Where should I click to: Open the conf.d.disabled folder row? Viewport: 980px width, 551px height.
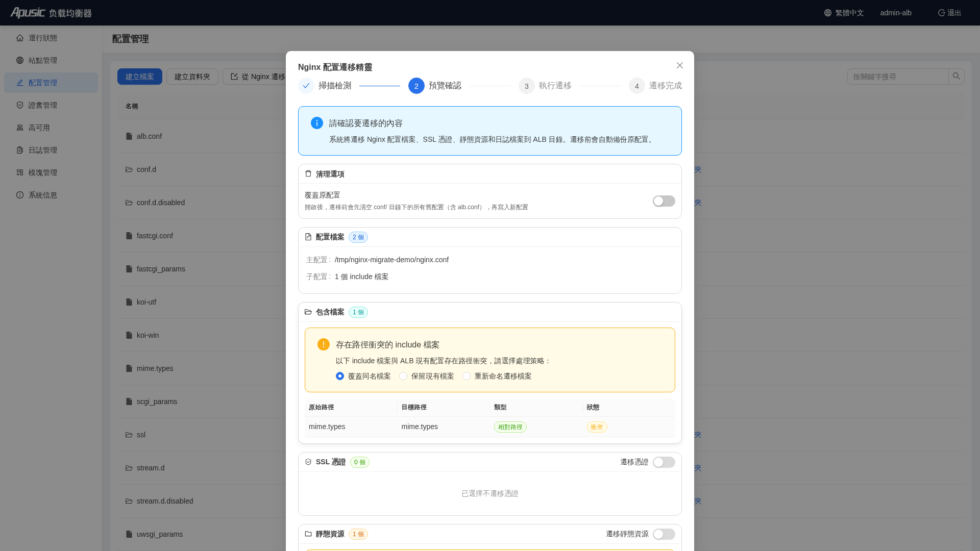pyautogui.click(x=161, y=203)
